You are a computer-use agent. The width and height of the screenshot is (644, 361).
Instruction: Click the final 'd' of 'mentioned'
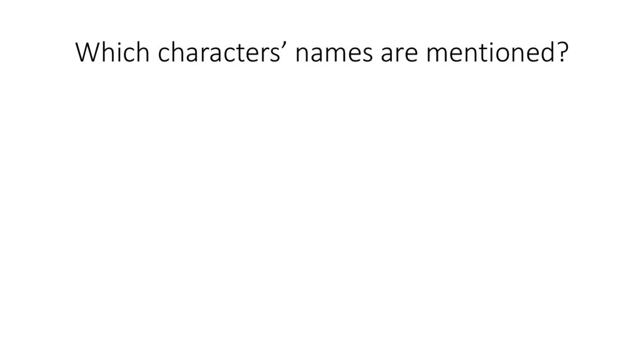point(546,53)
